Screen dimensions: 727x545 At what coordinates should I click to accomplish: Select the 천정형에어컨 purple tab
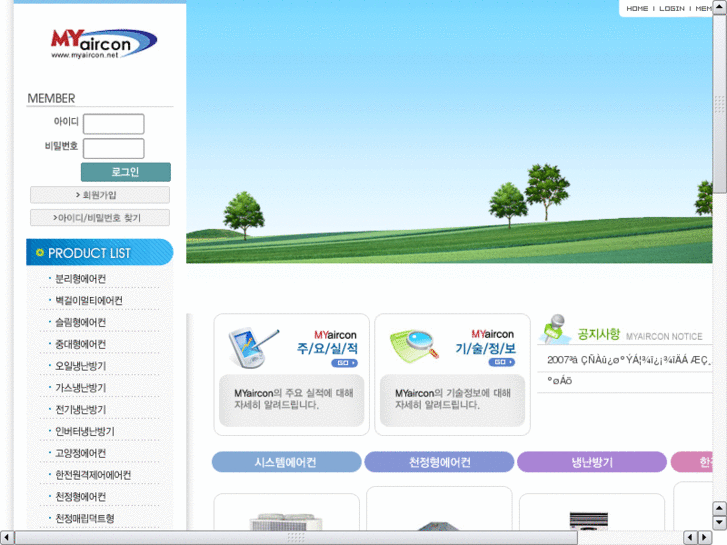[x=439, y=462]
